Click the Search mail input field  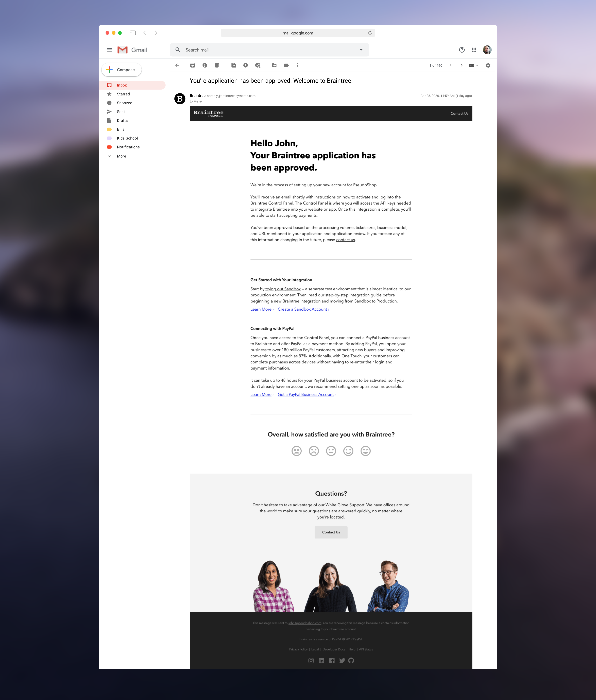(x=269, y=50)
